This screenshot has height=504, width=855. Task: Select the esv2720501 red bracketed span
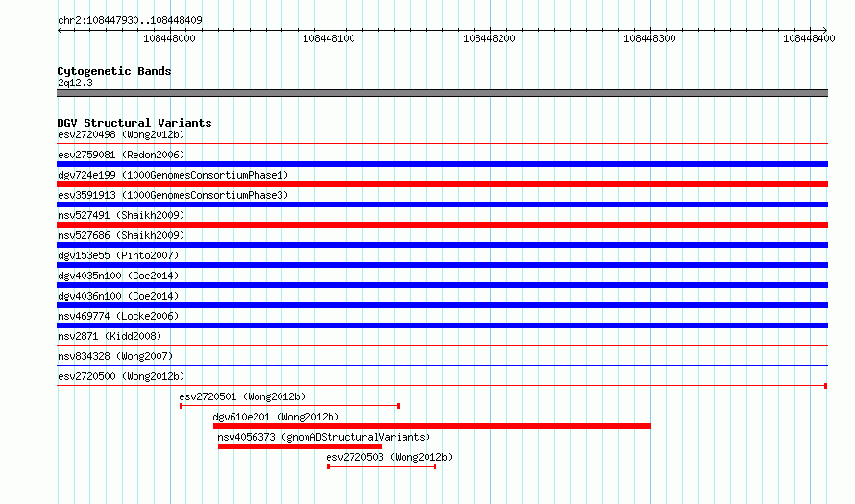(x=289, y=406)
